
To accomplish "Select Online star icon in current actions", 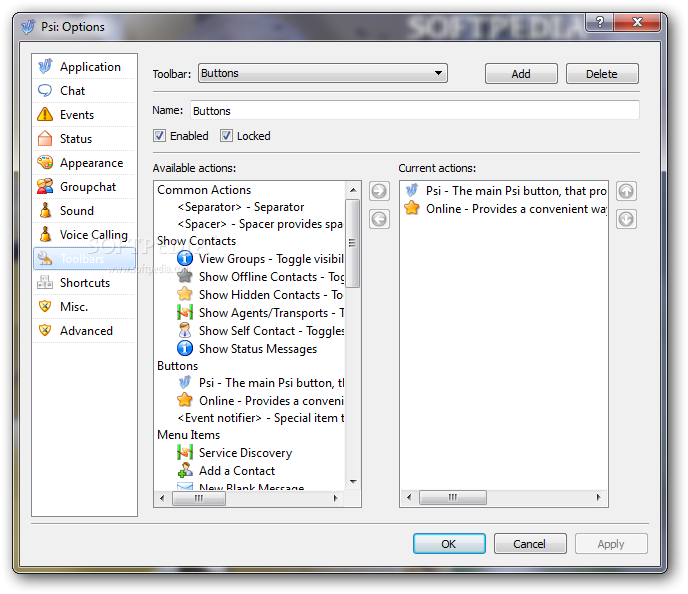I will click(x=412, y=208).
